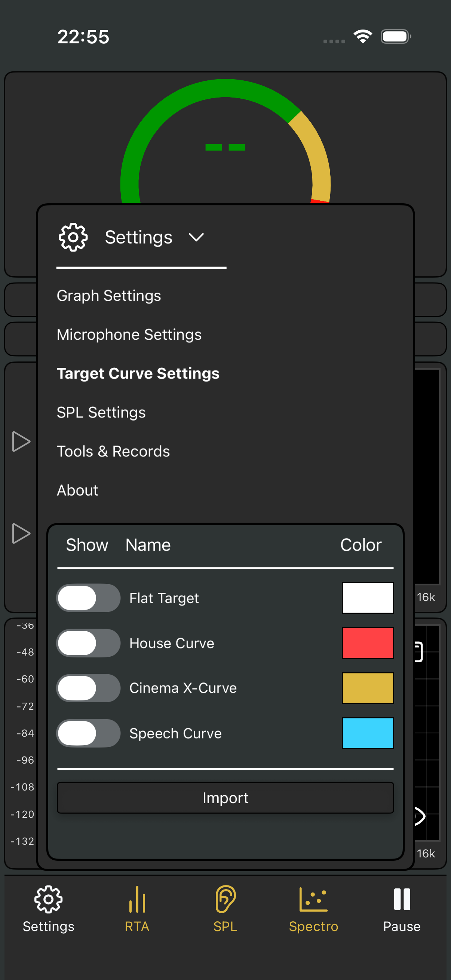Click the Flat Target name label
451x980 pixels.
click(x=164, y=598)
